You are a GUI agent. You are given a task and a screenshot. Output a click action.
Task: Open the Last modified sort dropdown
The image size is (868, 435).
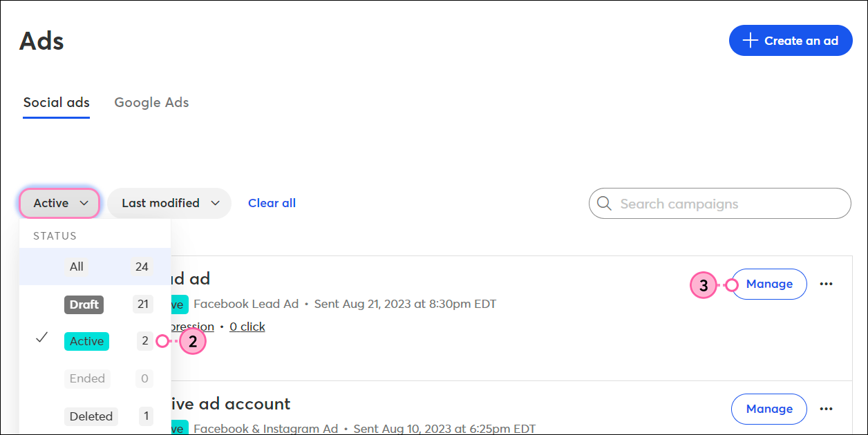[169, 203]
